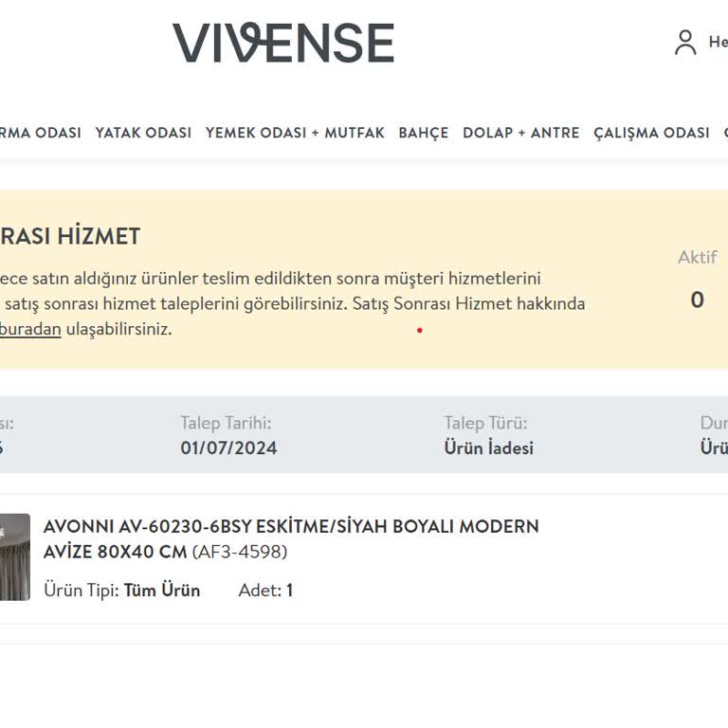The height and width of the screenshot is (728, 728).
Task: Open the Yemek Odası + Mutfak menu
Action: [295, 133]
